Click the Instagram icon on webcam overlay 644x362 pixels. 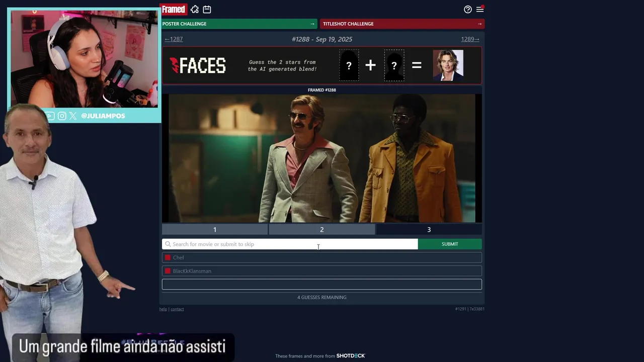coord(62,116)
